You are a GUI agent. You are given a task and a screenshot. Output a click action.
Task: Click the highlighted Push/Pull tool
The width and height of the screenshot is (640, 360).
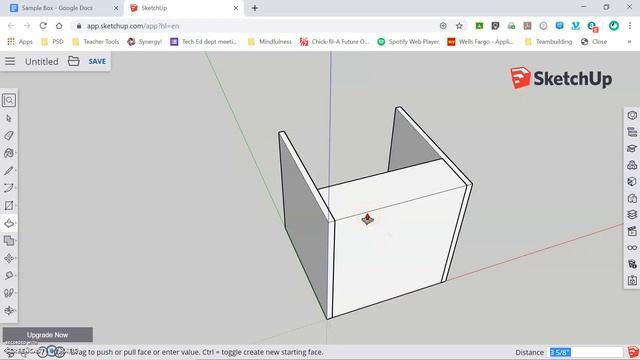click(x=9, y=223)
